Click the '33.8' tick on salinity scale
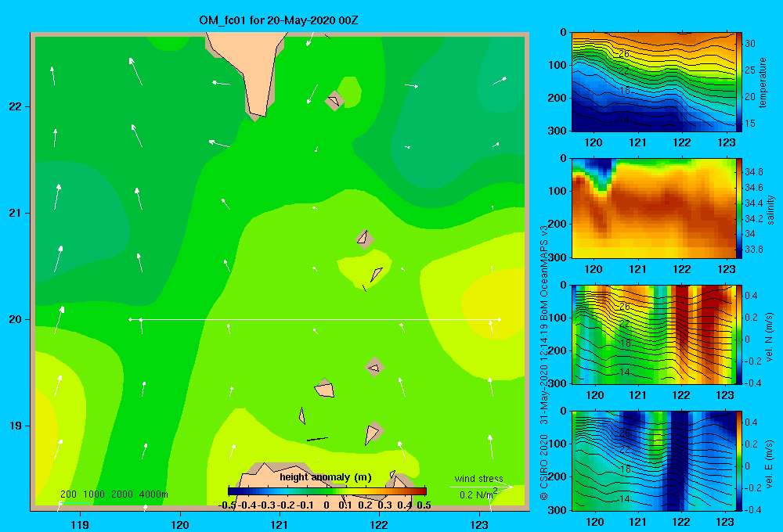 coord(753,250)
